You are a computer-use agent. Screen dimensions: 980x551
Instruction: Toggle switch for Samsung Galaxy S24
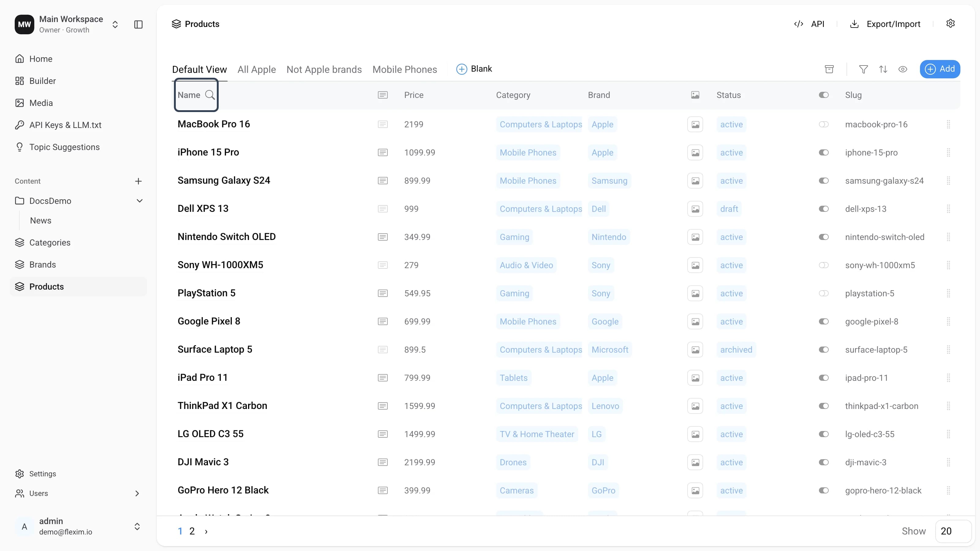tap(824, 181)
